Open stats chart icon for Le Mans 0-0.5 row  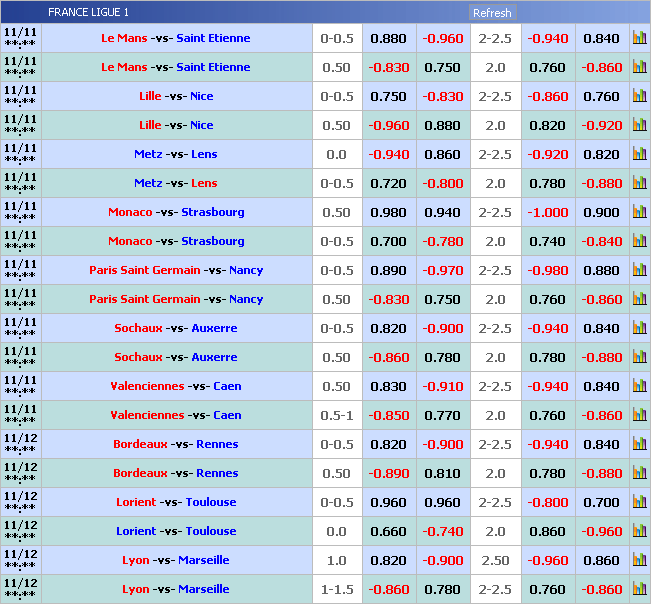(639, 39)
